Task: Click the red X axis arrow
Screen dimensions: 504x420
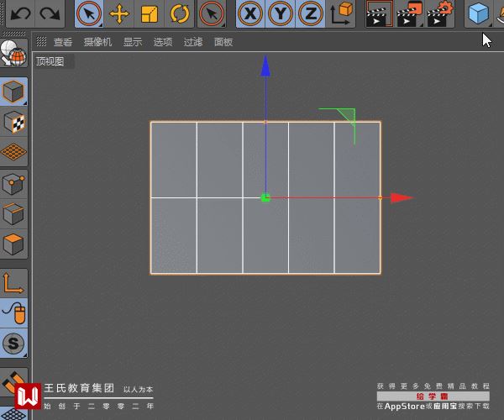Action: coord(402,198)
